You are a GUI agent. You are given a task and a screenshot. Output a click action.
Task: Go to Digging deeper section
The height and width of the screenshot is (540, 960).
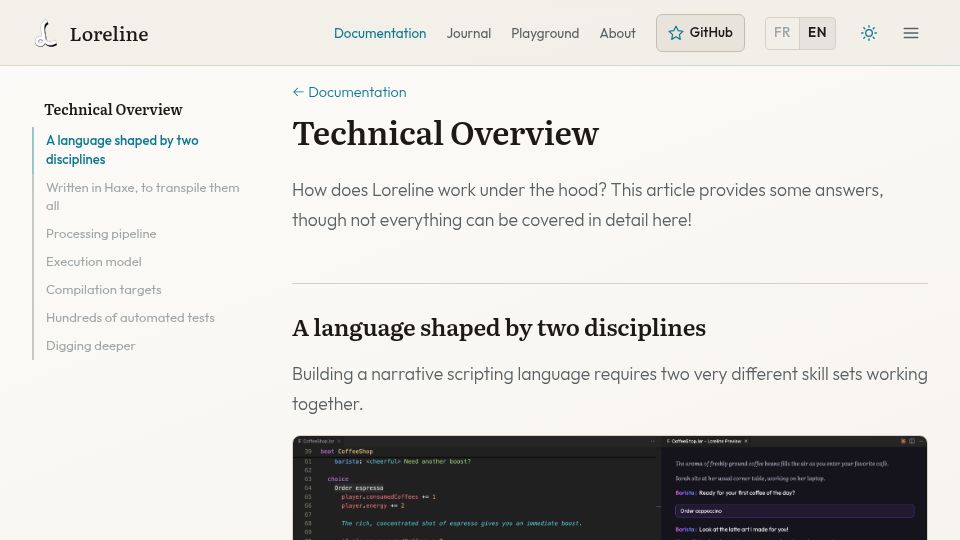coord(91,346)
